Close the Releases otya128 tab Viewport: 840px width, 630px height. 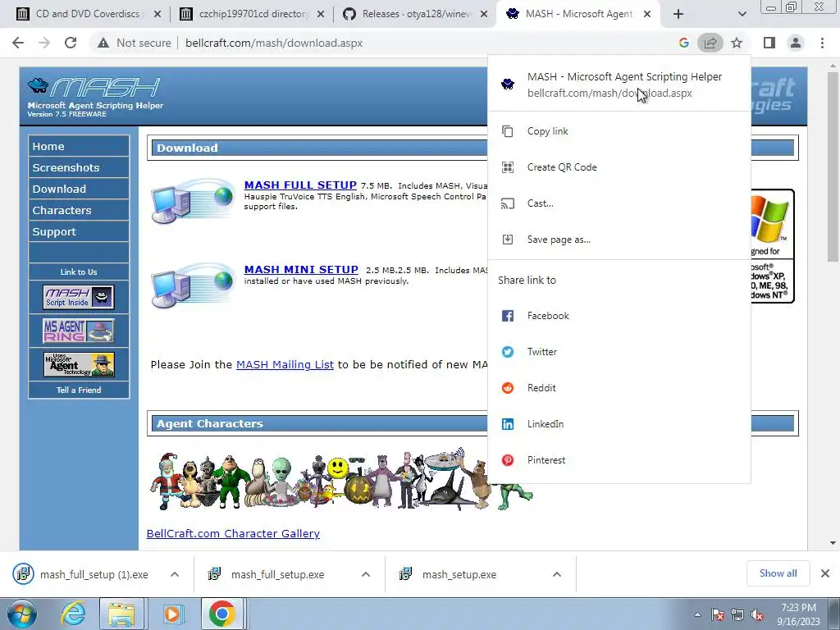tap(484, 14)
